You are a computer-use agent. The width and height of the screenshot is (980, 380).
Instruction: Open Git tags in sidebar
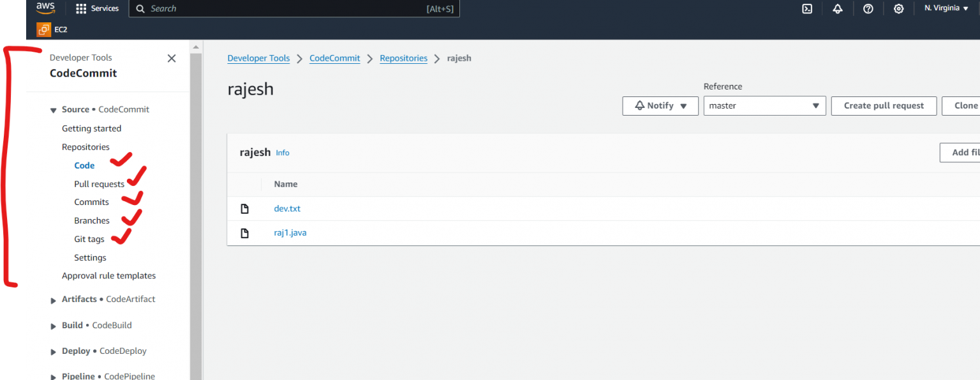tap(89, 239)
